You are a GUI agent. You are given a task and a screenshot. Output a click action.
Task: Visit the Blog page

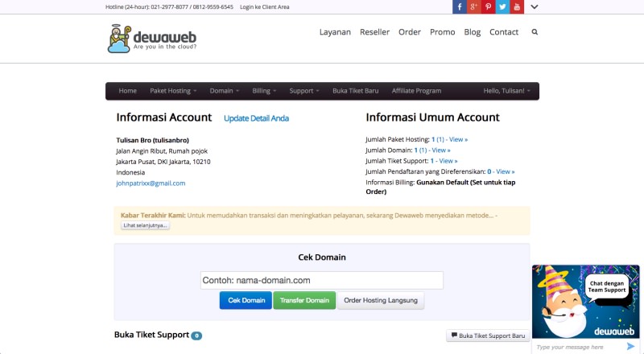click(x=473, y=32)
